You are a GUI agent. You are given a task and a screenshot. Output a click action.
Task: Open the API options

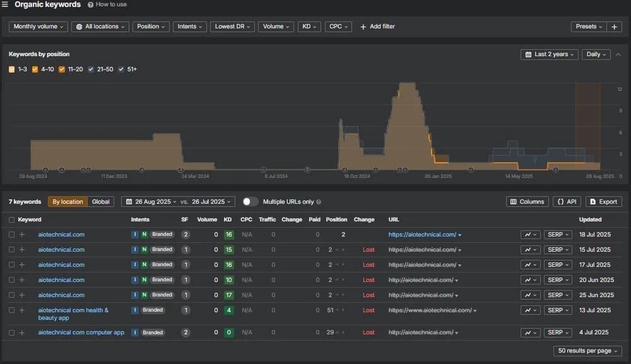coord(567,202)
